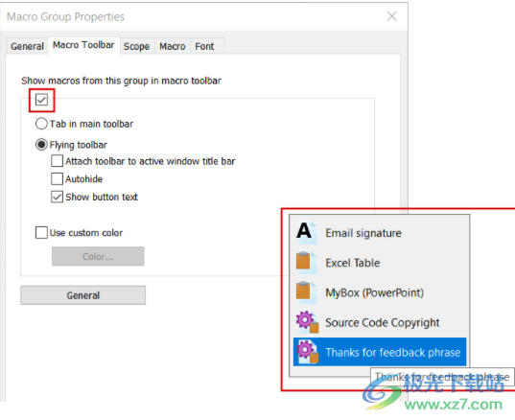Open the Scope tab
Viewport: 515px width, 420px height.
click(136, 46)
